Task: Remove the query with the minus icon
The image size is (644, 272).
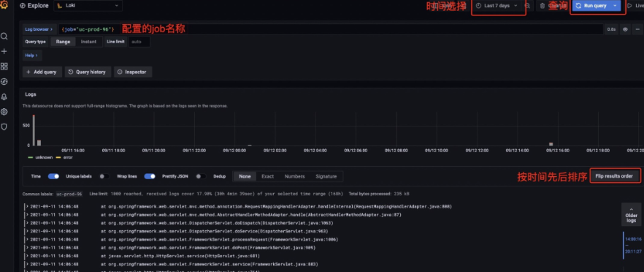Action: [x=637, y=29]
